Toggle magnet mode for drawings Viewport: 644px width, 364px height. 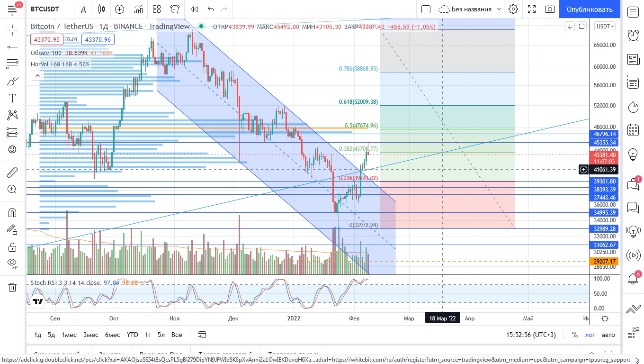12,212
